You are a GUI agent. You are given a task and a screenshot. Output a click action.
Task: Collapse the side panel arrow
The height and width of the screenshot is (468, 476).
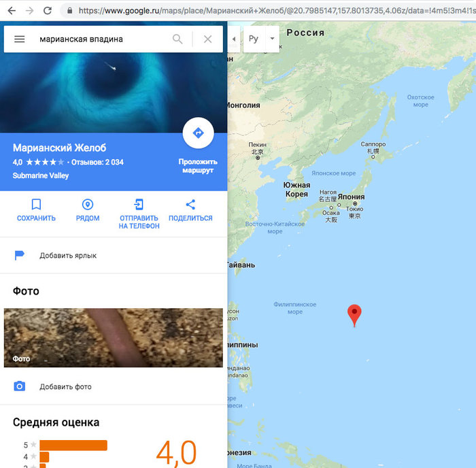pos(235,39)
